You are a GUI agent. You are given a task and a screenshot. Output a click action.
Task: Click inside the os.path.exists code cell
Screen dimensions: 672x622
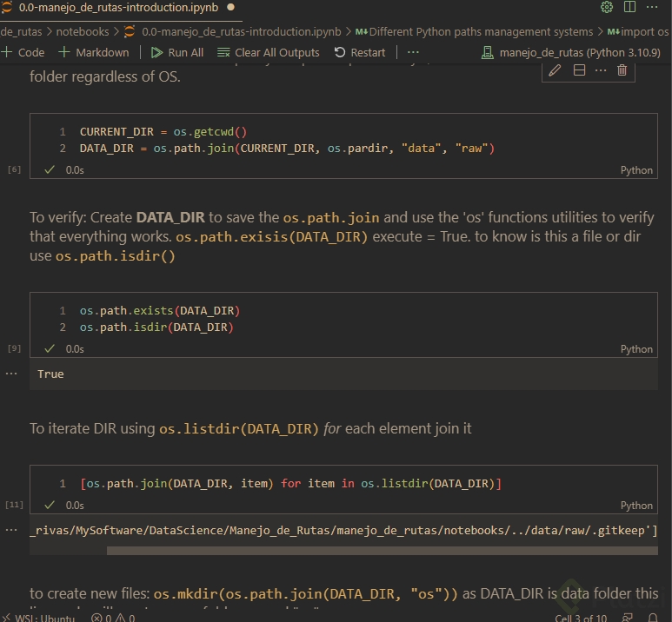(343, 319)
